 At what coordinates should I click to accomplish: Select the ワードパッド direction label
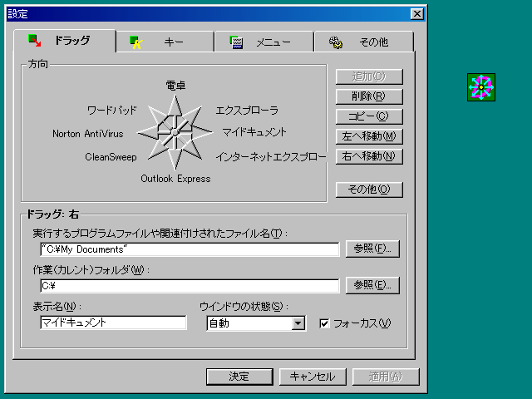click(x=111, y=111)
